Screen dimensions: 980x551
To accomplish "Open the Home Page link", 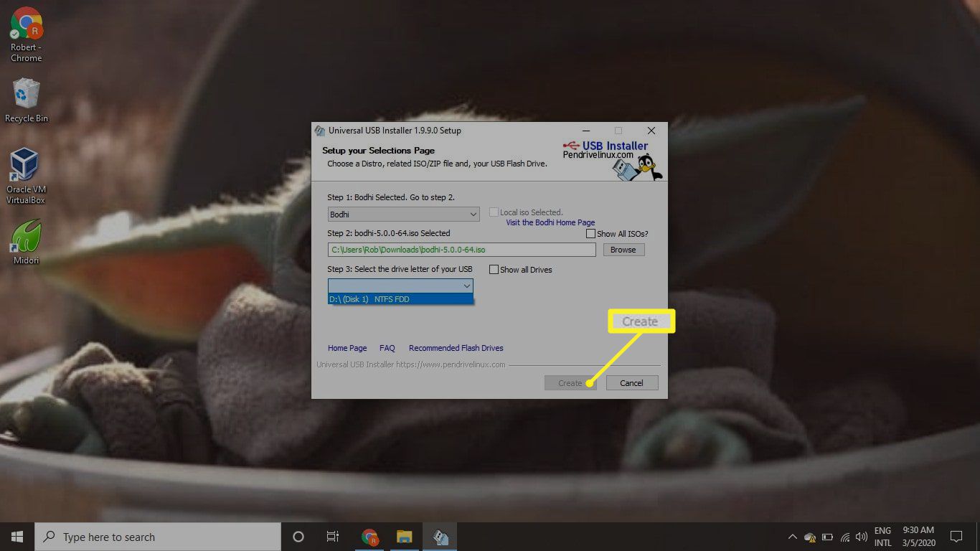I will coord(347,348).
